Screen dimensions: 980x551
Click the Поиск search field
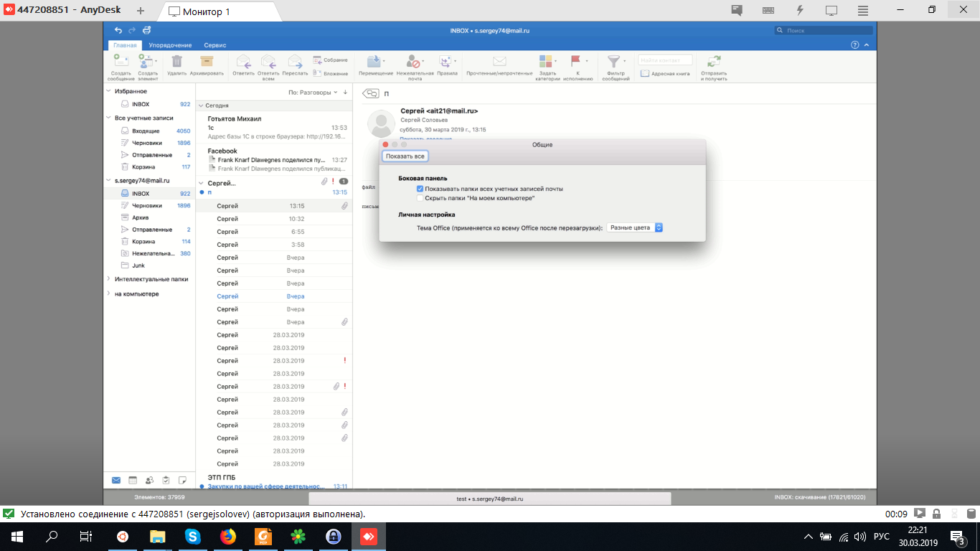pyautogui.click(x=824, y=31)
